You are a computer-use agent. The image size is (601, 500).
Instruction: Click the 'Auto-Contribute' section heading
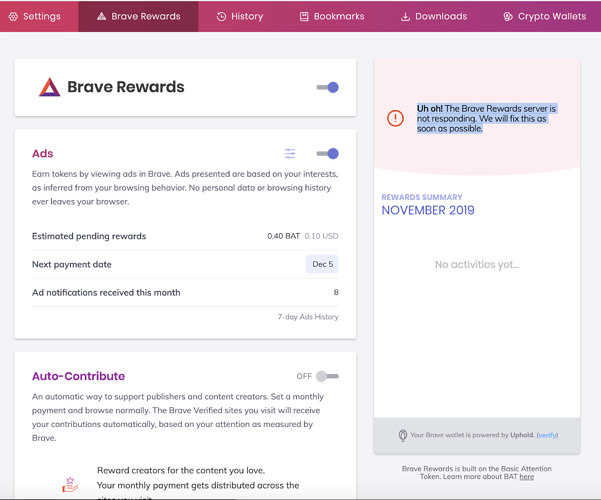[x=78, y=376]
